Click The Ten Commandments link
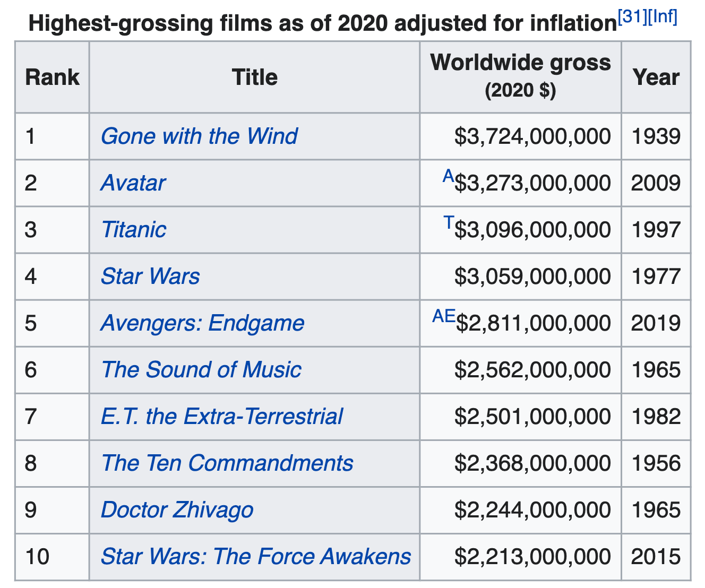705x588 pixels. [x=227, y=463]
